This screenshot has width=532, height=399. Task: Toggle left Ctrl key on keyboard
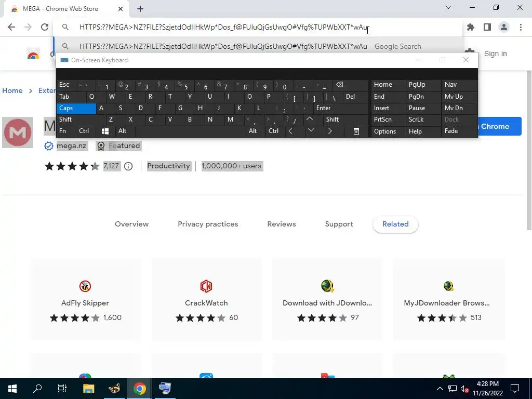(86, 131)
